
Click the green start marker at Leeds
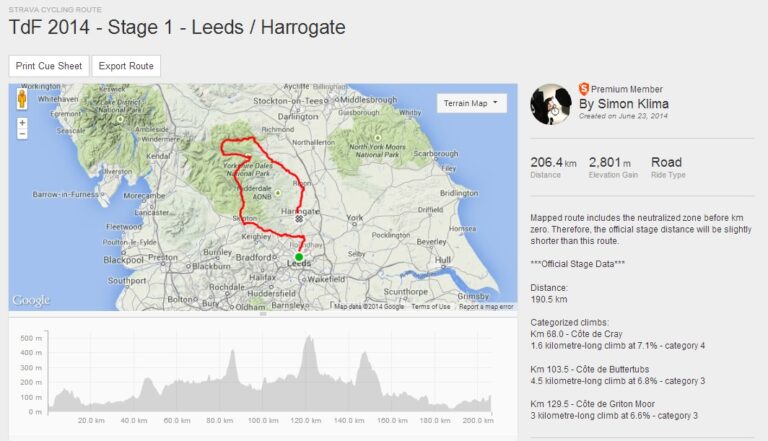299,257
